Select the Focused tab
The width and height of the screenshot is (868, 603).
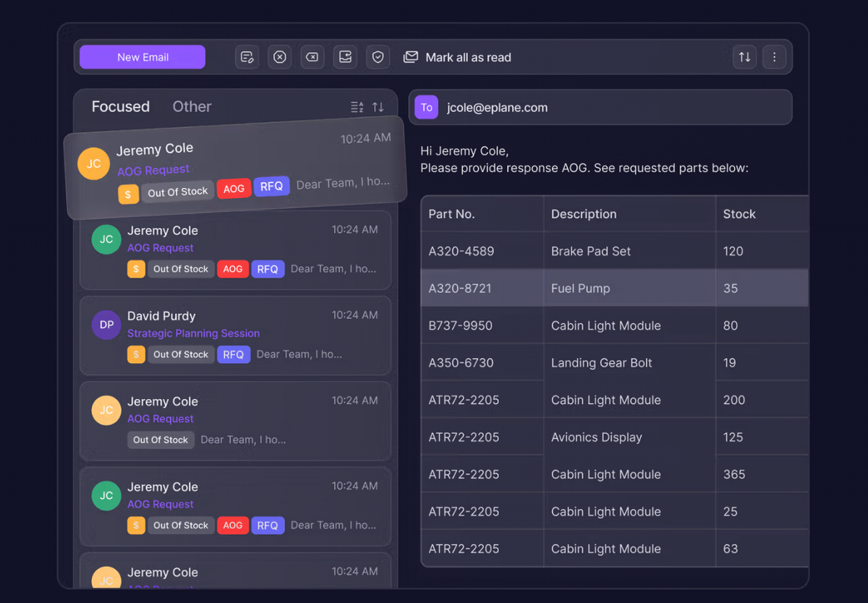tap(120, 106)
